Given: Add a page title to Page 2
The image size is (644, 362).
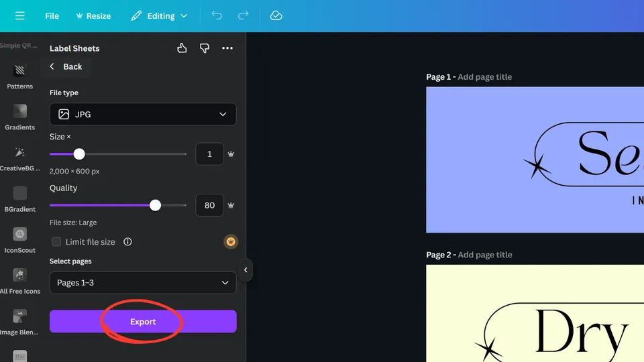Looking at the screenshot, I should coord(484,255).
